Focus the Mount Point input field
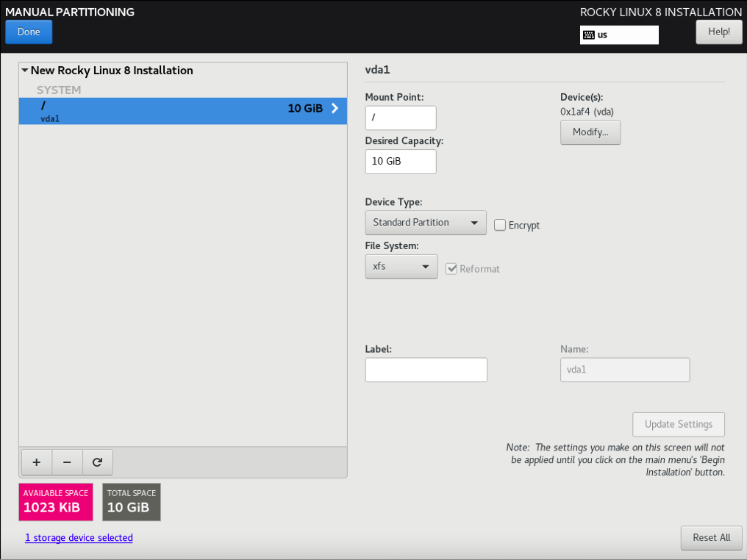This screenshot has width=747, height=560. coord(401,118)
